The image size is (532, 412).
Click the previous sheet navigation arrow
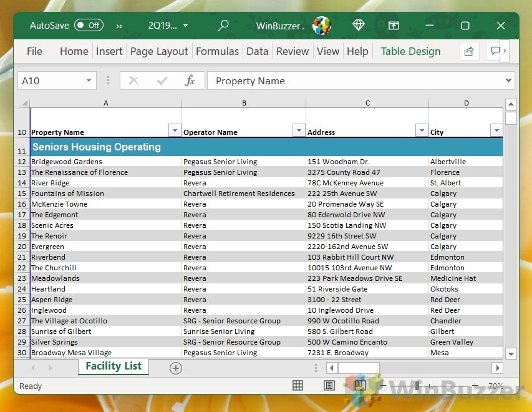tap(33, 368)
